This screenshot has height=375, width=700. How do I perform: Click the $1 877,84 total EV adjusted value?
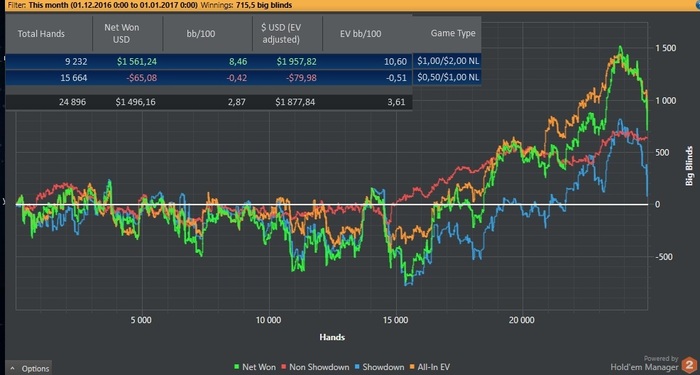tap(295, 102)
